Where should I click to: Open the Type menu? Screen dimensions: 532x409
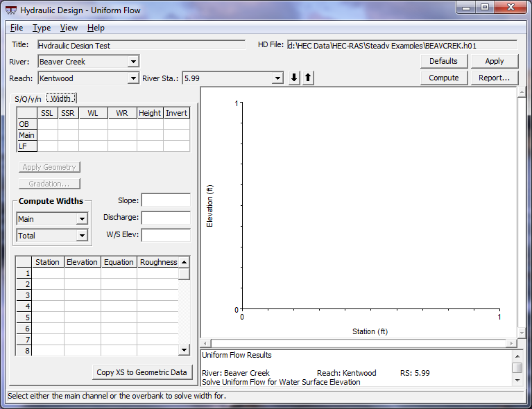point(42,28)
